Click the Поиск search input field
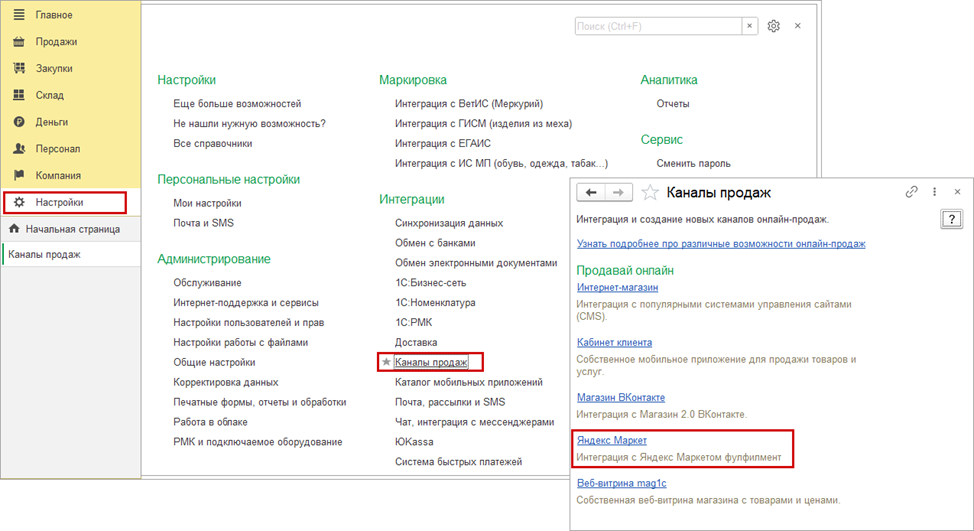 coord(657,26)
